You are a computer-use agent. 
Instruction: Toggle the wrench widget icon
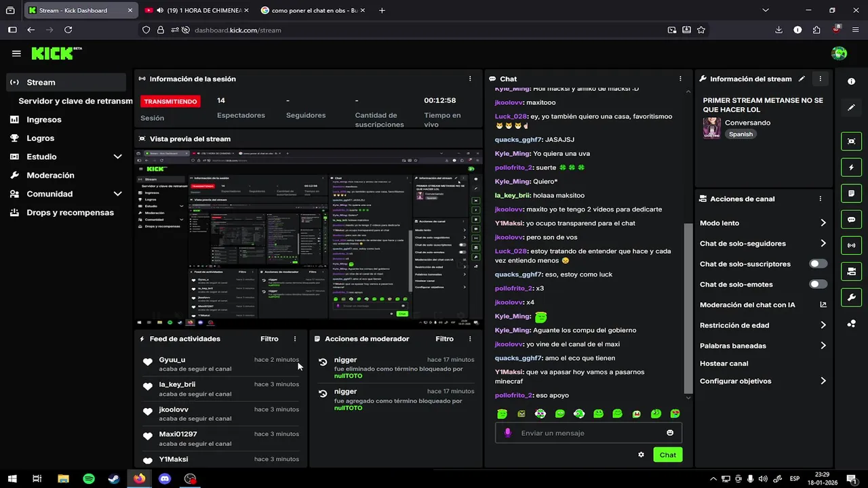[851, 298]
